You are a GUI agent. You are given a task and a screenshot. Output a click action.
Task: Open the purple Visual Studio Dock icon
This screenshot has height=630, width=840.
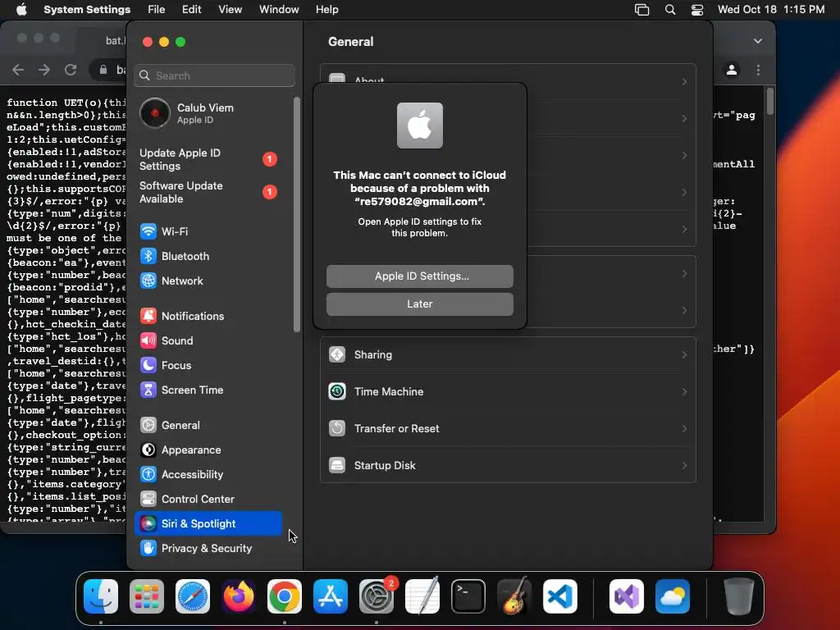coord(627,596)
